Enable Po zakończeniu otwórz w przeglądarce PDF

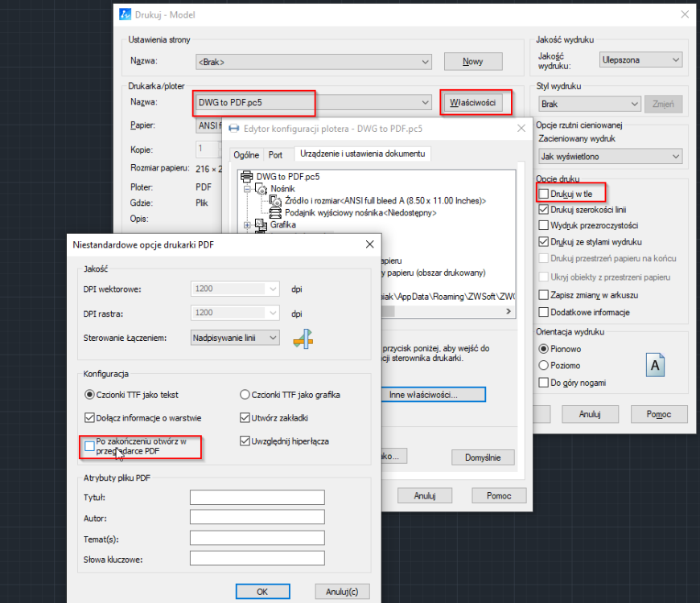[x=90, y=446]
